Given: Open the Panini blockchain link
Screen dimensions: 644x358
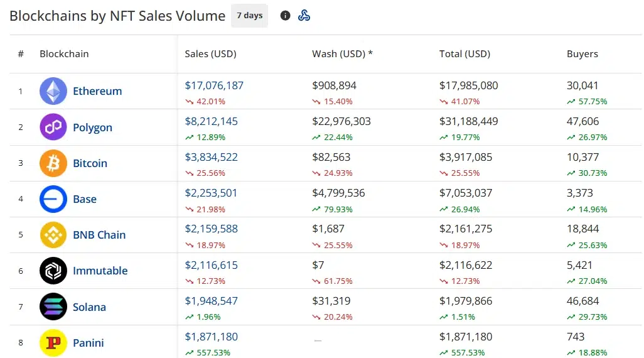Looking at the screenshot, I should (x=89, y=343).
